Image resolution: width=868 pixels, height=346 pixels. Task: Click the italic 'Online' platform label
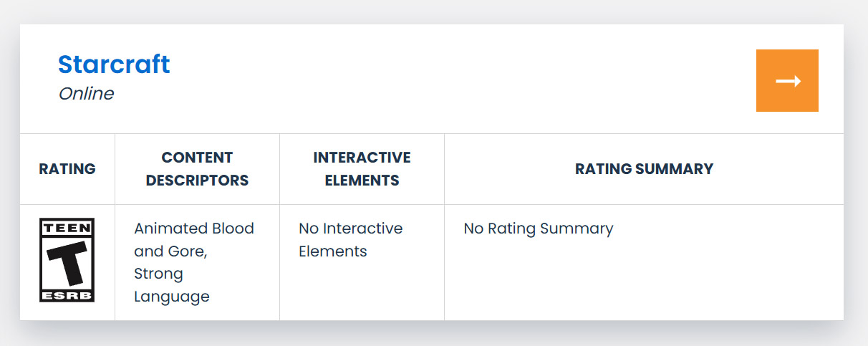(86, 94)
